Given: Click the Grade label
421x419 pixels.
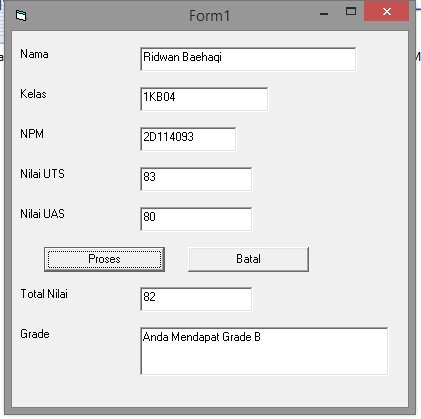Looking at the screenshot, I should pos(35,334).
